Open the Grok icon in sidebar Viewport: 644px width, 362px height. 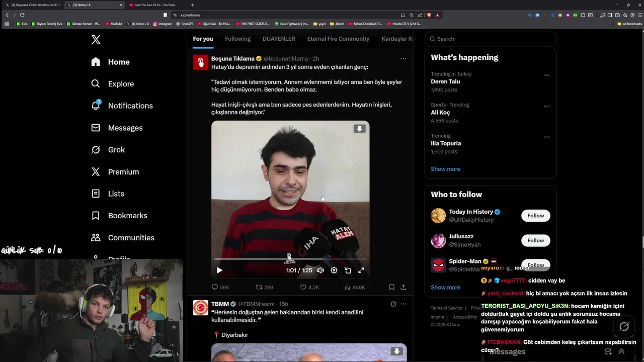(96, 149)
